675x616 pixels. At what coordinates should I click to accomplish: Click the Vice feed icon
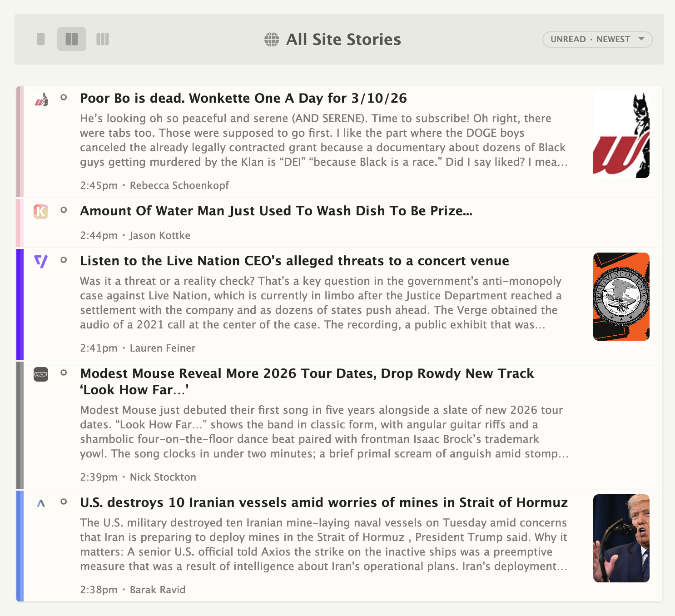[x=41, y=375]
